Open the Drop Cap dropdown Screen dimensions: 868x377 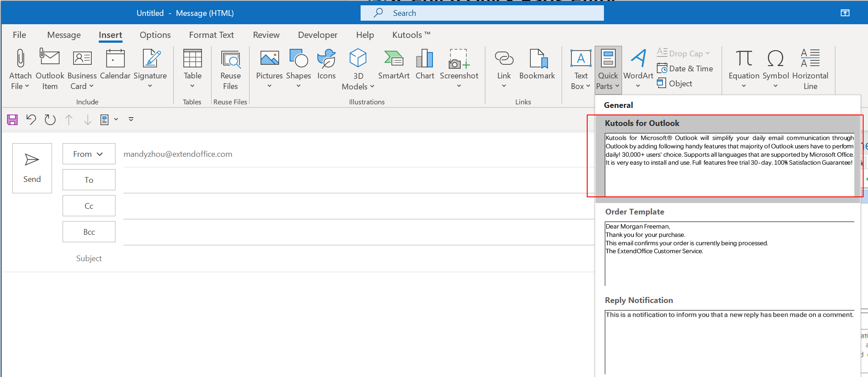point(684,53)
